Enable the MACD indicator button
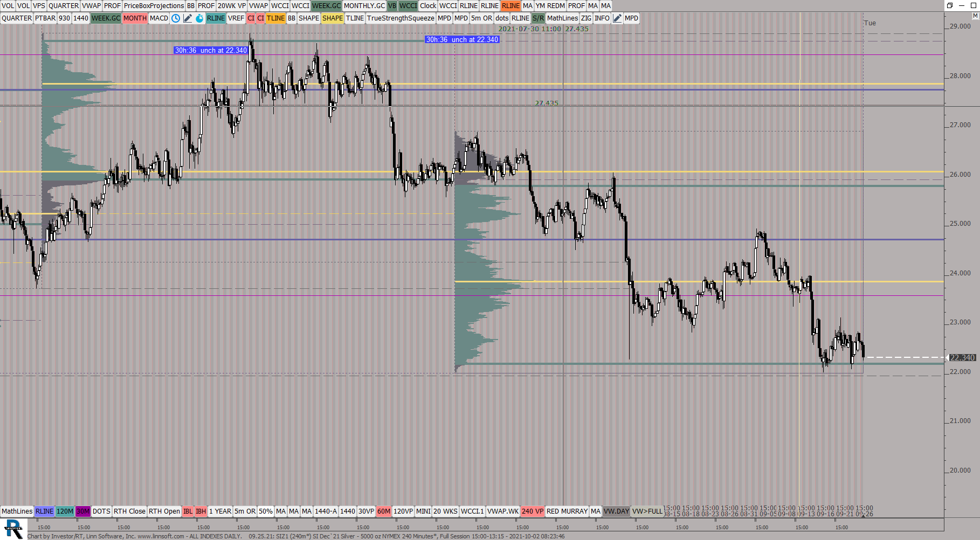 (159, 18)
